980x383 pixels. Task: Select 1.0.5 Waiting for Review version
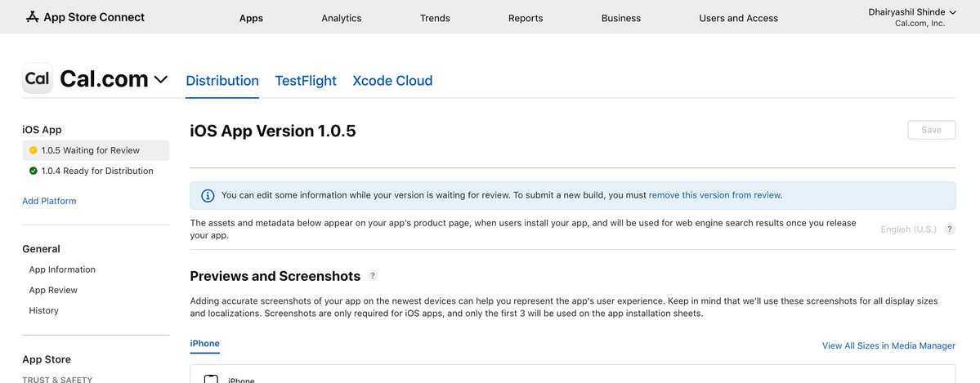(96, 150)
